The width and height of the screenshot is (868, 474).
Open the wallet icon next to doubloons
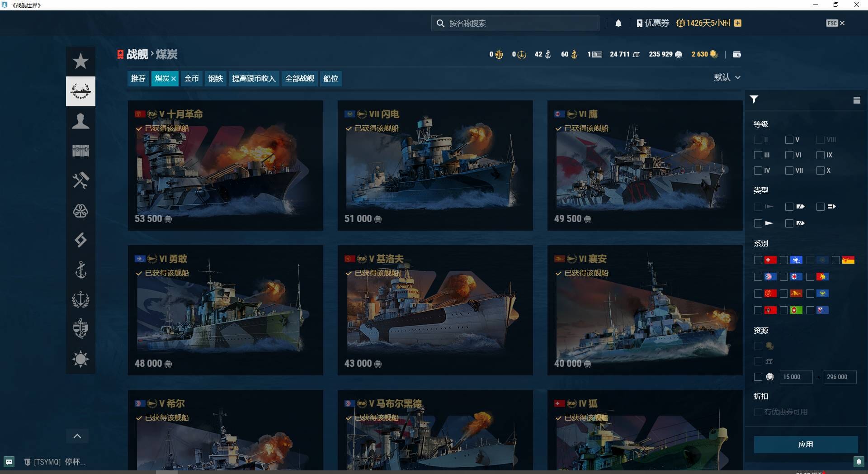pos(736,54)
